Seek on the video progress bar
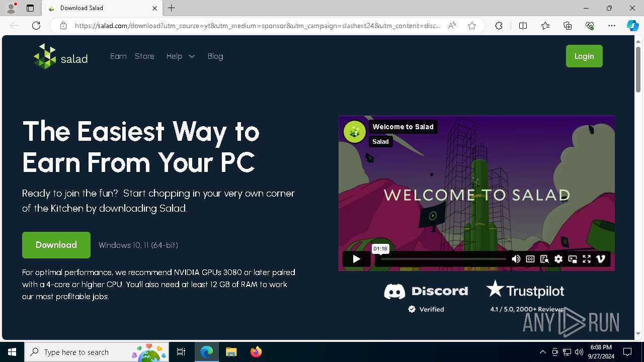Viewport: 644px width, 362px height. coord(443,259)
